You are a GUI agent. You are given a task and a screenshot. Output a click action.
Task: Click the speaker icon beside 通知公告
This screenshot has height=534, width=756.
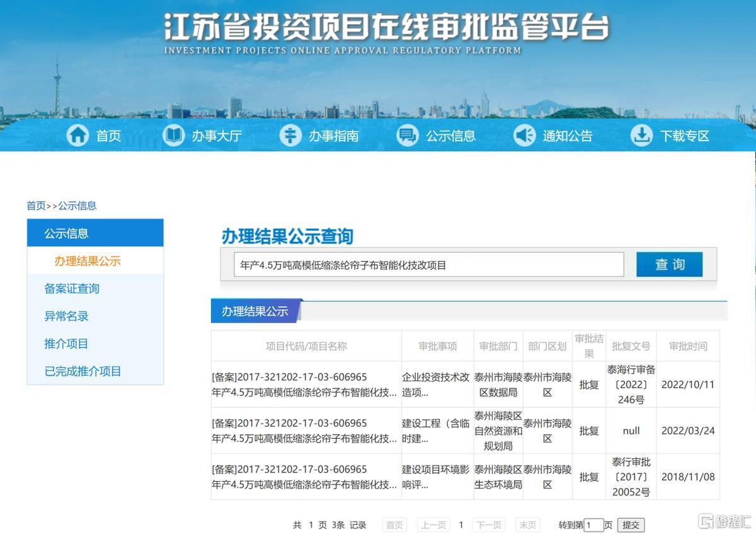(524, 135)
